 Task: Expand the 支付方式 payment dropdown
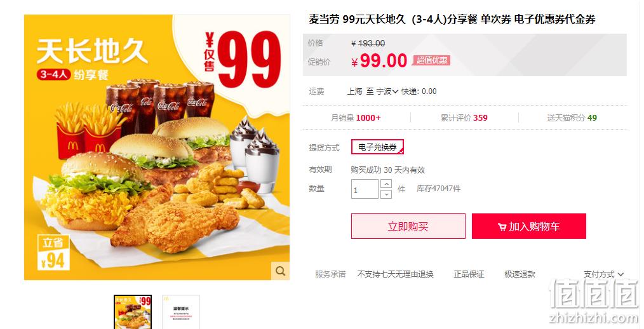point(604,274)
